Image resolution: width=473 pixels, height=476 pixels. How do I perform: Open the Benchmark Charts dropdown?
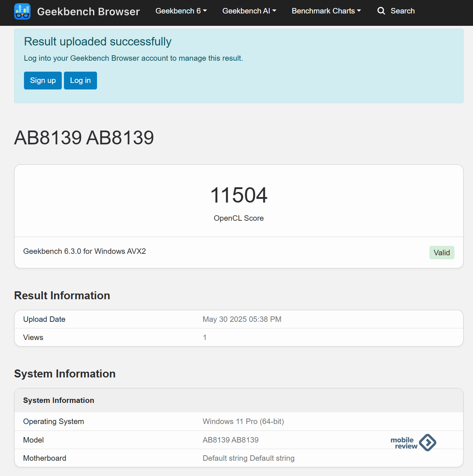pyautogui.click(x=326, y=11)
